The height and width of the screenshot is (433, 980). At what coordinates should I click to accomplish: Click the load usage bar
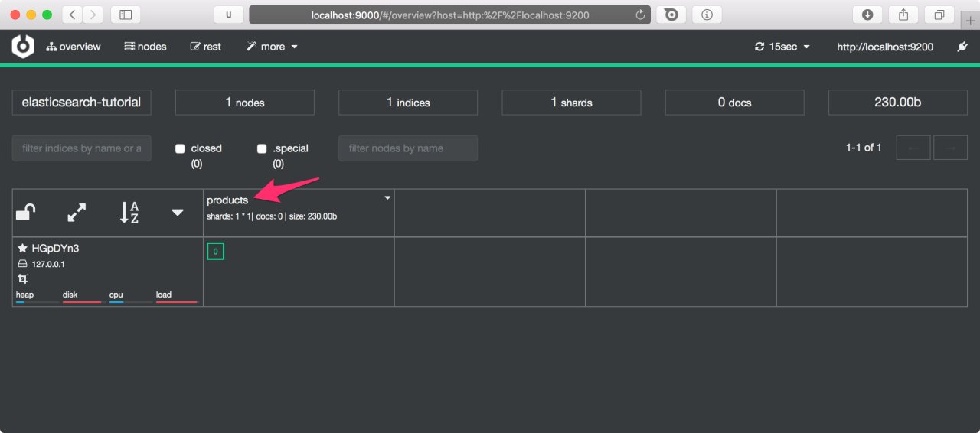(x=177, y=302)
